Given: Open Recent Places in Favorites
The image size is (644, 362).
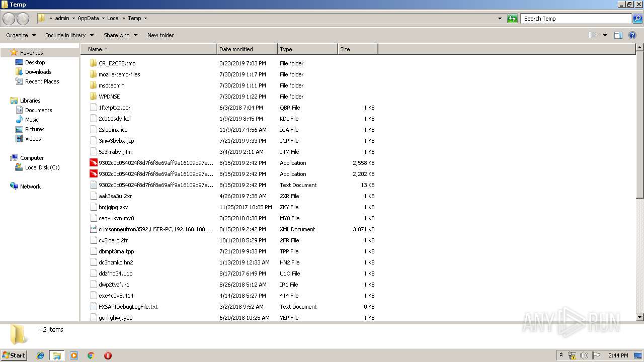Looking at the screenshot, I should click(x=42, y=81).
